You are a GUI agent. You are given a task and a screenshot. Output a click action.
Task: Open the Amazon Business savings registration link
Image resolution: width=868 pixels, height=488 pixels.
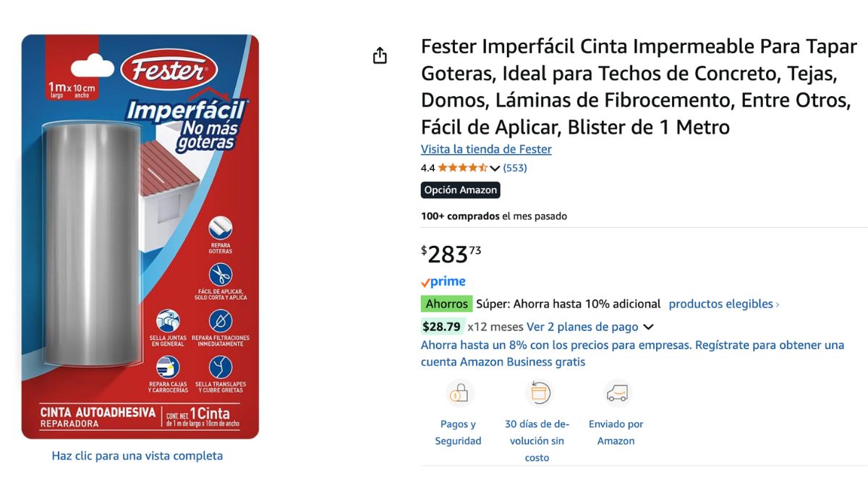pyautogui.click(x=633, y=354)
